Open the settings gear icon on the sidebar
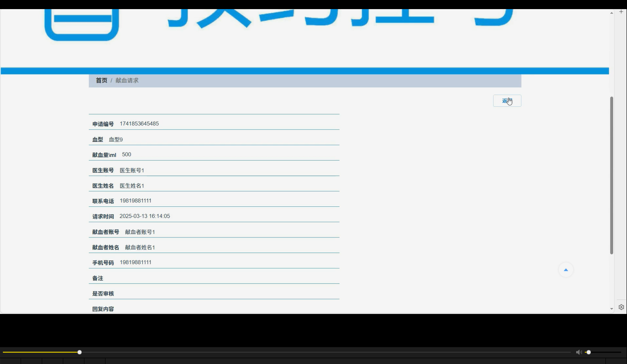Screen dimensions: 627x364 (621, 307)
